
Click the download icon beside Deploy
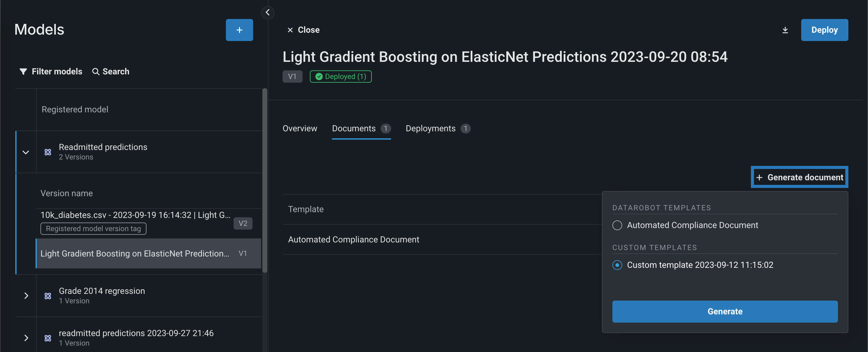(x=785, y=30)
